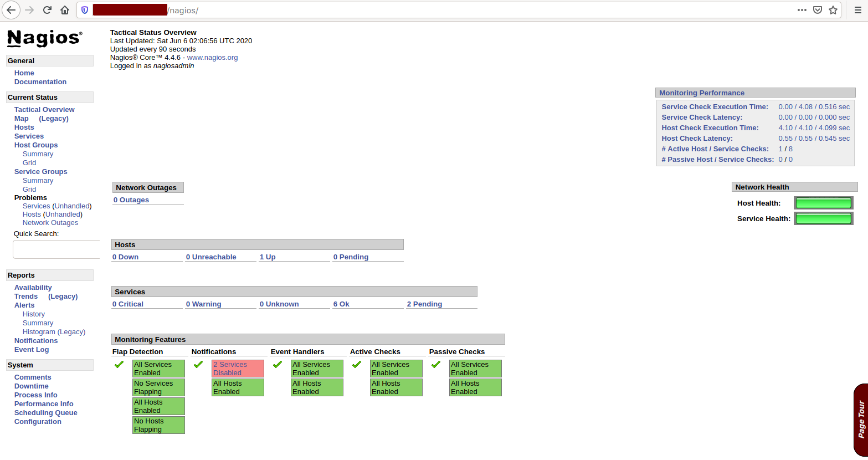Open Host Groups Summary sublink

(x=38, y=154)
